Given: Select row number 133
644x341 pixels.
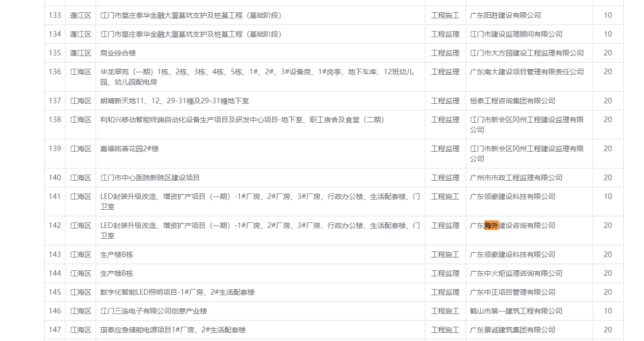Looking at the screenshot, I should [x=55, y=15].
